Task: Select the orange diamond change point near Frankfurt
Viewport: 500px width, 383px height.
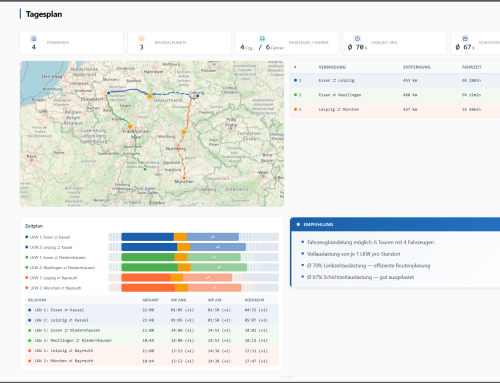Action: pyautogui.click(x=130, y=126)
